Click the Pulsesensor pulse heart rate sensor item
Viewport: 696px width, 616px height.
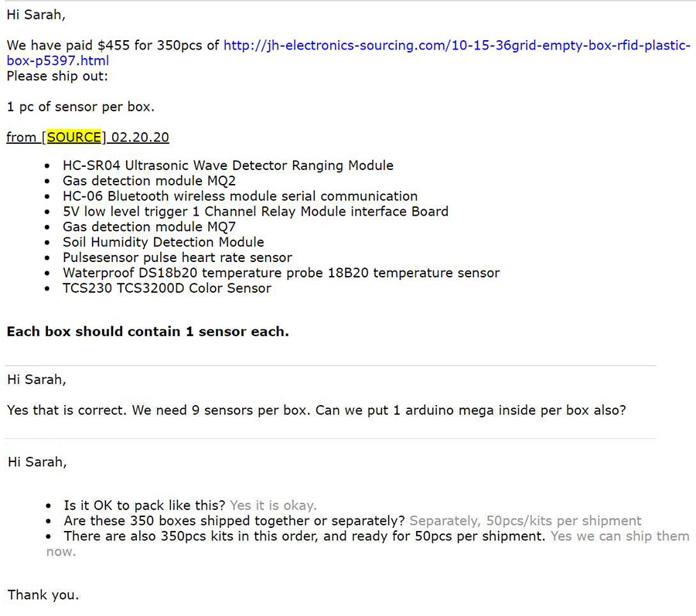[177, 257]
